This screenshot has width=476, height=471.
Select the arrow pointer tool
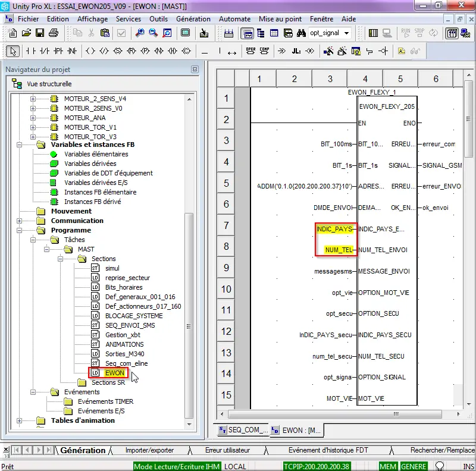(x=13, y=51)
